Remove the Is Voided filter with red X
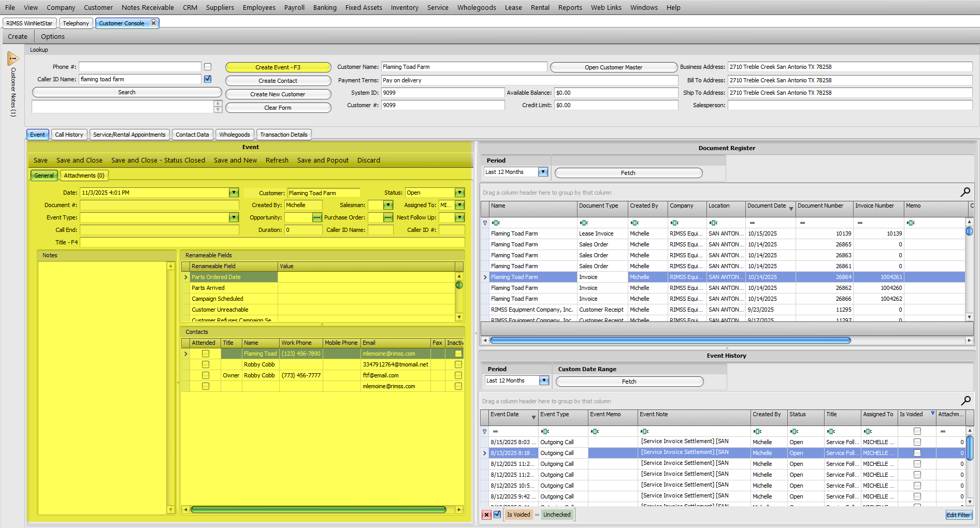980x528 pixels. (486, 515)
